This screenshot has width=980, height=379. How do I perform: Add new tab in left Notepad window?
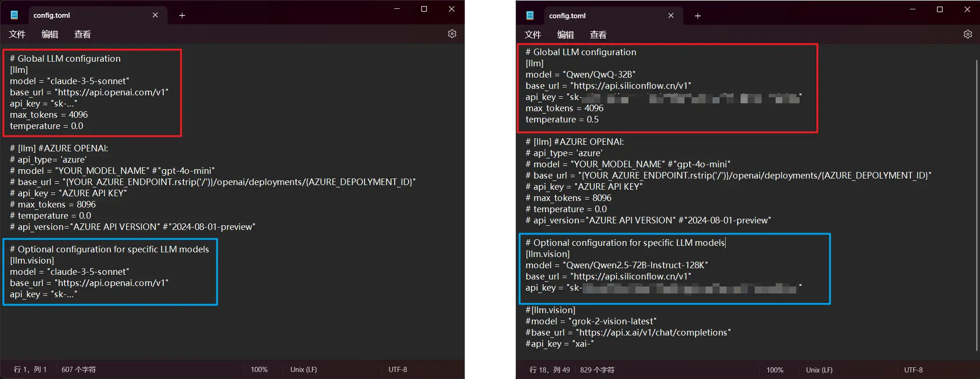coord(182,15)
